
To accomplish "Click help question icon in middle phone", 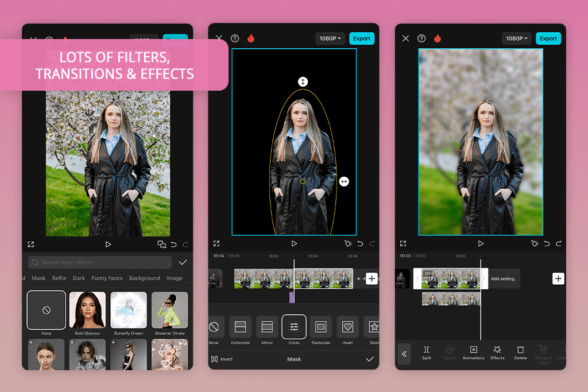I will (x=235, y=38).
